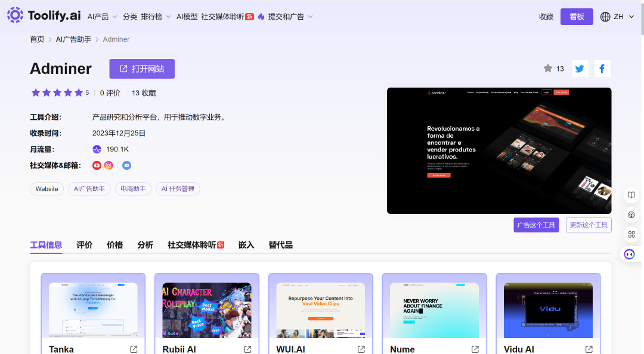
Task: Open the Tanka card thumbnail
Action: click(93, 310)
